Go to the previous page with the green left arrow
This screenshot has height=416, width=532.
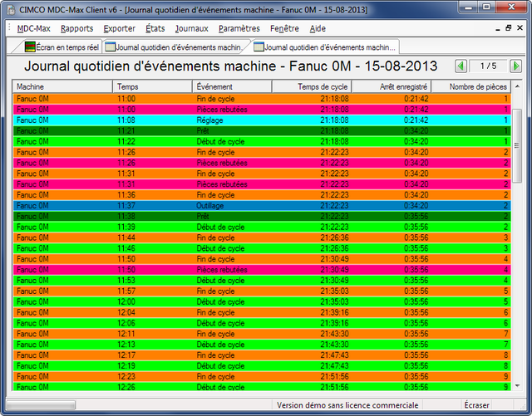pyautogui.click(x=461, y=66)
